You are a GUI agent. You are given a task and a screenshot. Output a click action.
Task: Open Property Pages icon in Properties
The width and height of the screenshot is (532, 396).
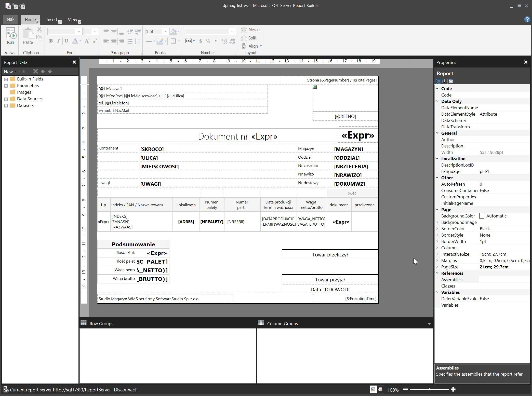click(x=451, y=81)
